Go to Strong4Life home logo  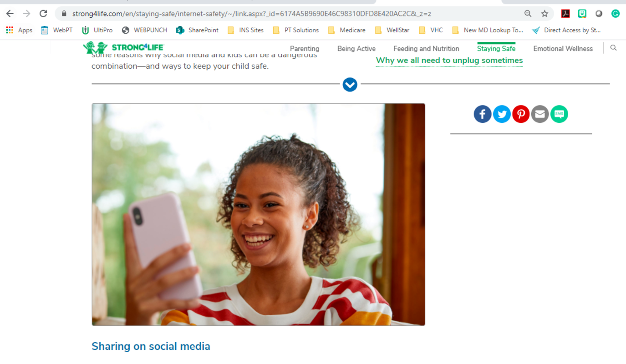(x=123, y=47)
